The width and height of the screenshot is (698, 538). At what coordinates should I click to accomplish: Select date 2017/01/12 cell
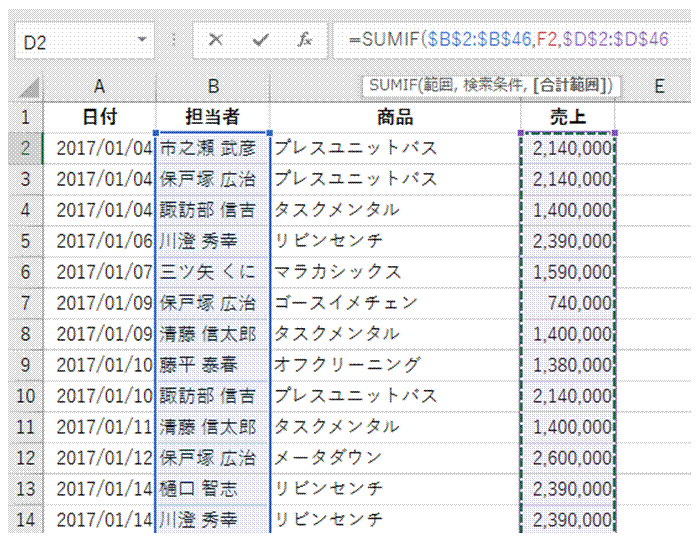(100, 458)
